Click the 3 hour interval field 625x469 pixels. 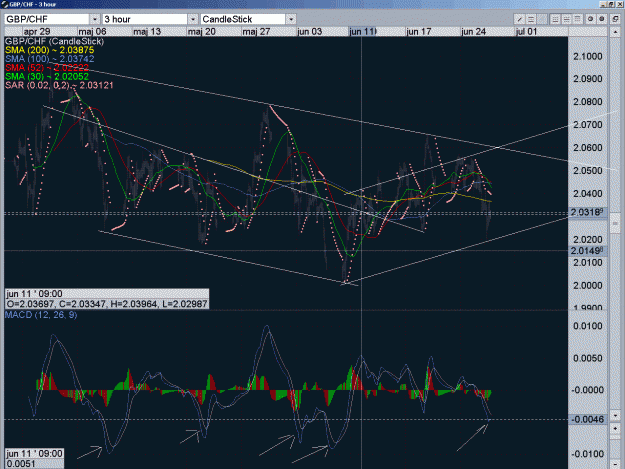pos(145,19)
